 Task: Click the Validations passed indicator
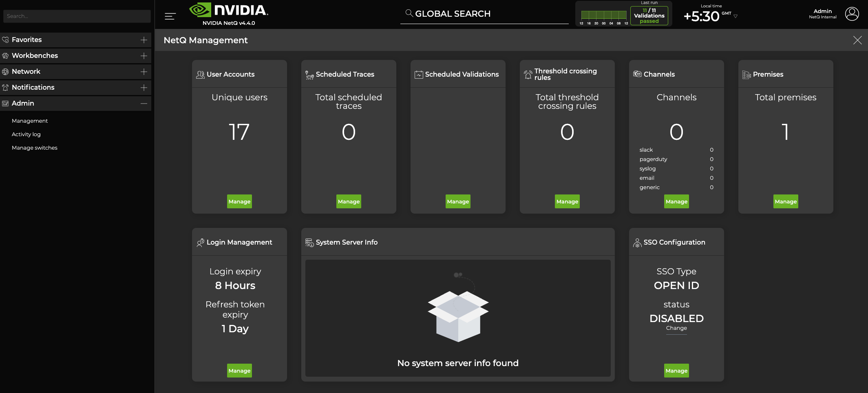tap(649, 15)
